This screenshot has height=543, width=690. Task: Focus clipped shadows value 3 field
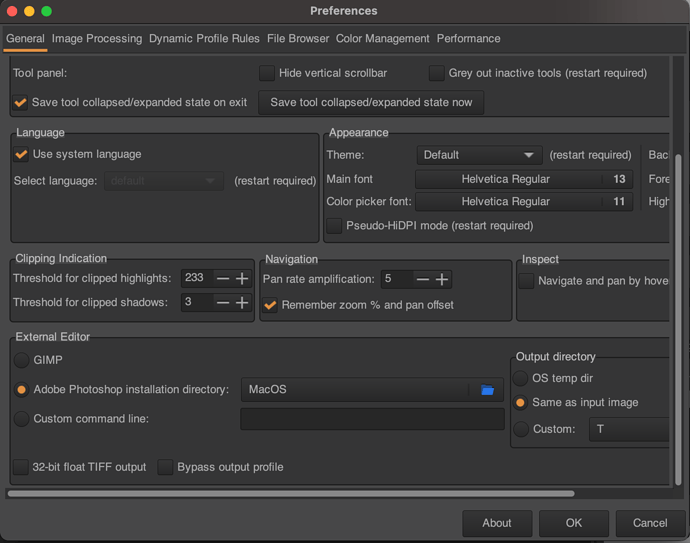tap(197, 302)
